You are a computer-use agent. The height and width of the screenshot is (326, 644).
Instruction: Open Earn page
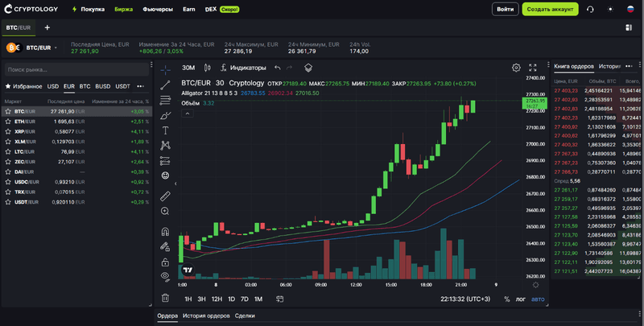(189, 9)
